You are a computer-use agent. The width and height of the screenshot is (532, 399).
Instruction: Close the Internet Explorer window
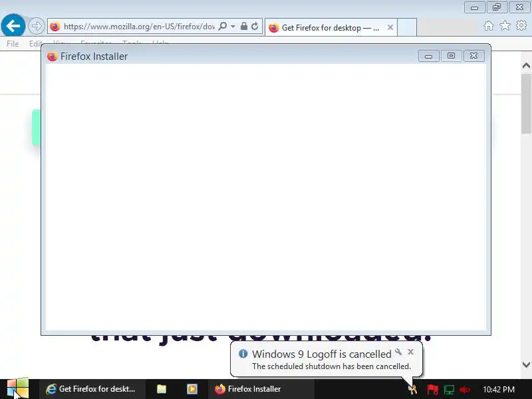coord(519,7)
